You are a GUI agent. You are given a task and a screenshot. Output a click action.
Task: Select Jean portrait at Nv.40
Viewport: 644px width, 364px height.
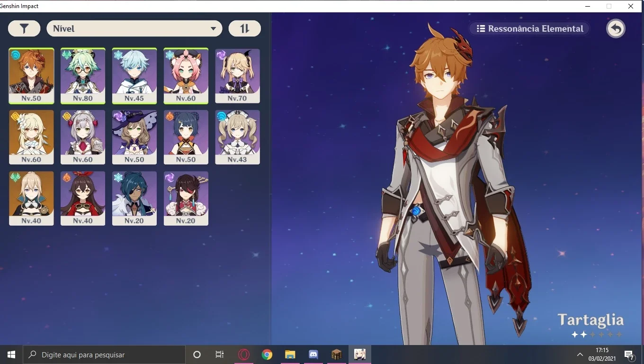click(31, 198)
